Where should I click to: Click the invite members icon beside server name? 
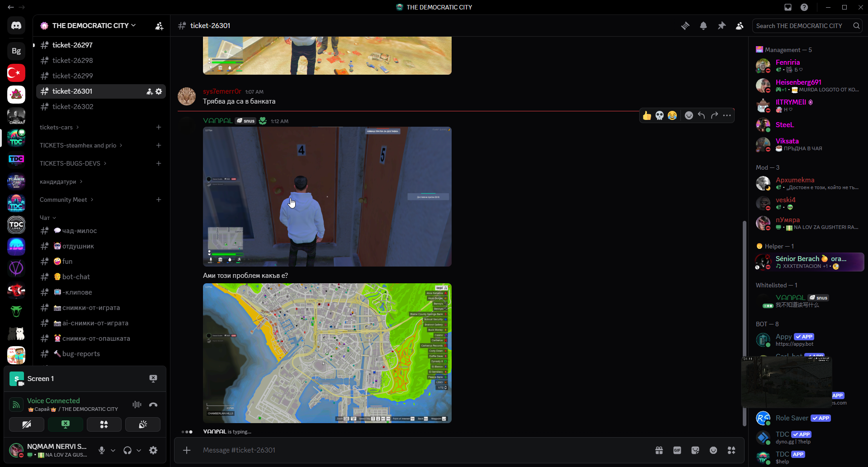tap(159, 26)
